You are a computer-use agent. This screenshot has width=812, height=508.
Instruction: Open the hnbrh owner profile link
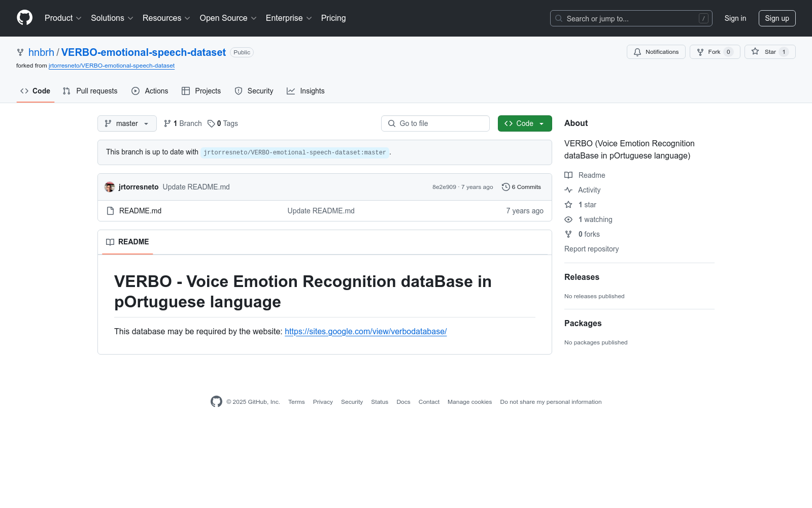pos(41,52)
